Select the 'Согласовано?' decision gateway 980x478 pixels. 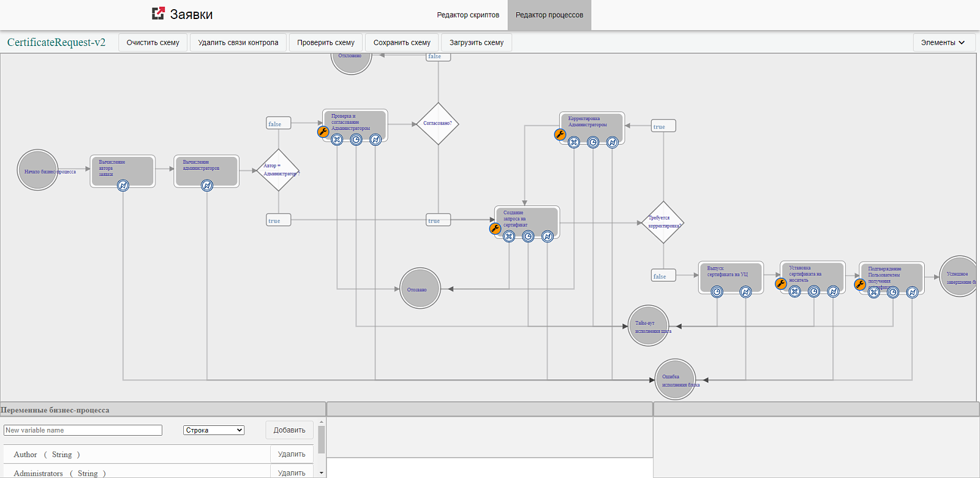438,123
